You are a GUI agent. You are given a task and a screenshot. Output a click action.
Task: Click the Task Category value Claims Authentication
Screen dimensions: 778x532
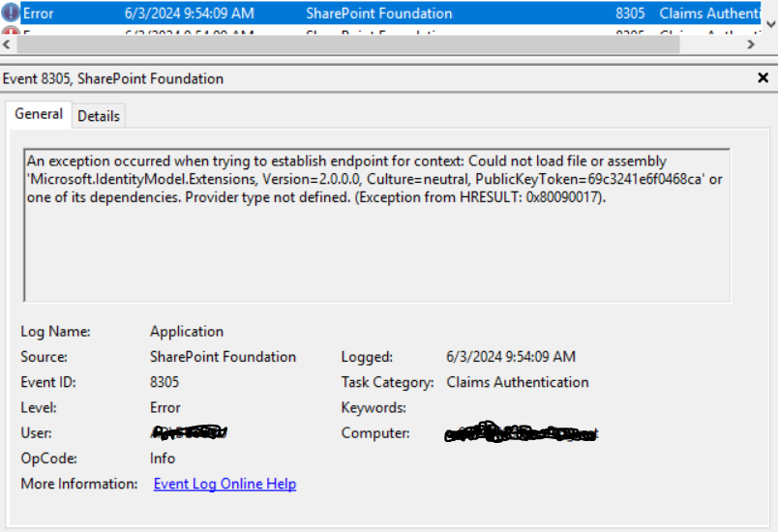point(518,382)
